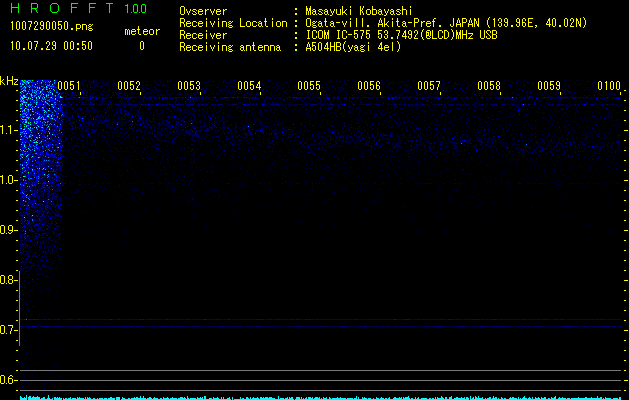Click time marker 0059
The image size is (629, 400).
pyautogui.click(x=549, y=86)
